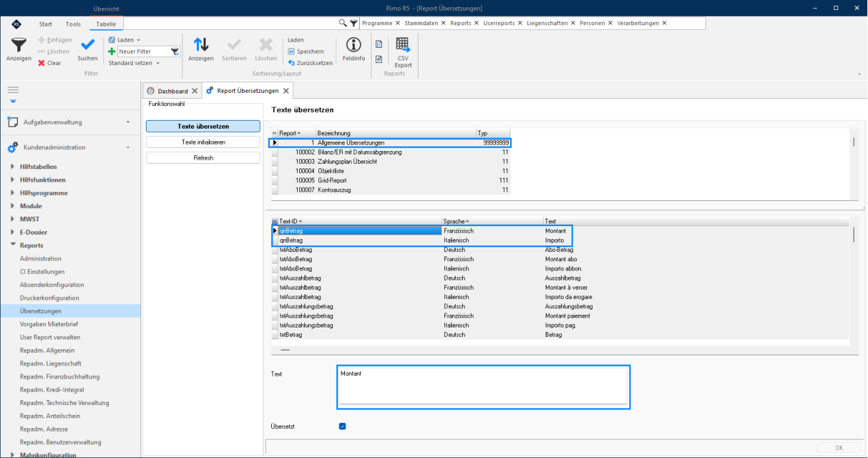Click the Kundenadministration gear icon
The height and width of the screenshot is (458, 868).
pos(12,148)
